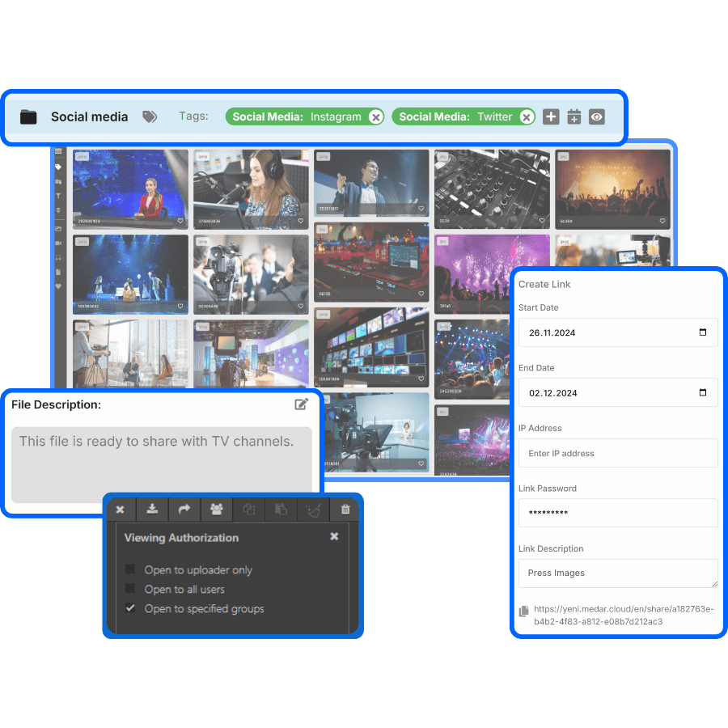Click the calendar-plus icon in the tags bar

pos(574,117)
